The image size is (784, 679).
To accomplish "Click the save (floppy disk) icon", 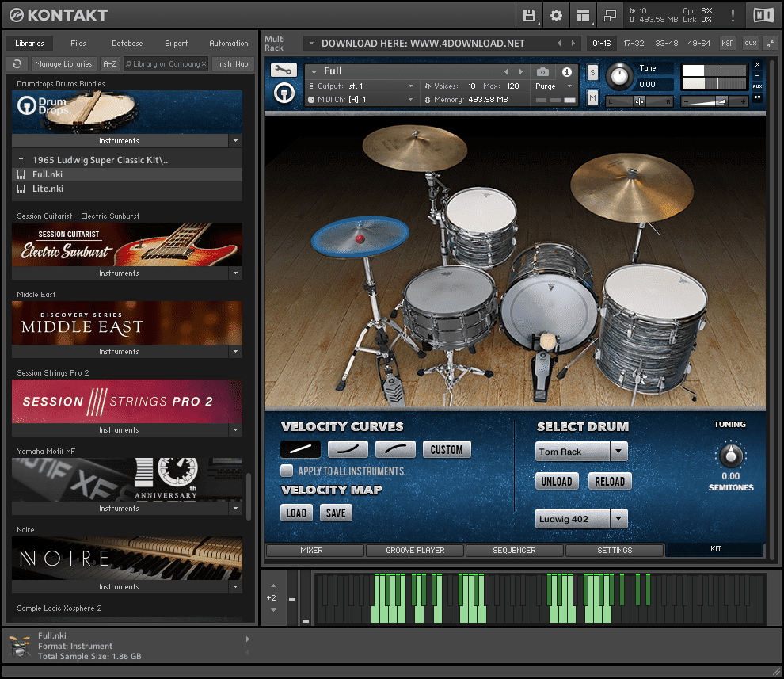I will tap(529, 14).
